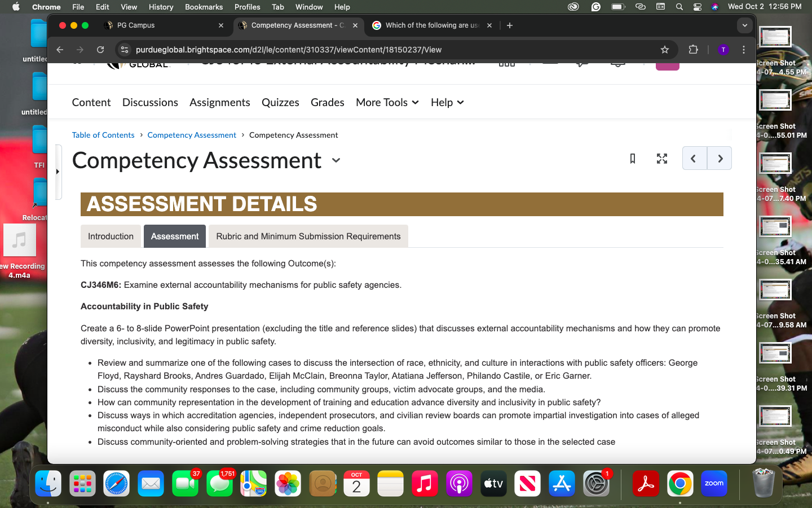Open the Chrome tab search dropdown

click(x=744, y=25)
